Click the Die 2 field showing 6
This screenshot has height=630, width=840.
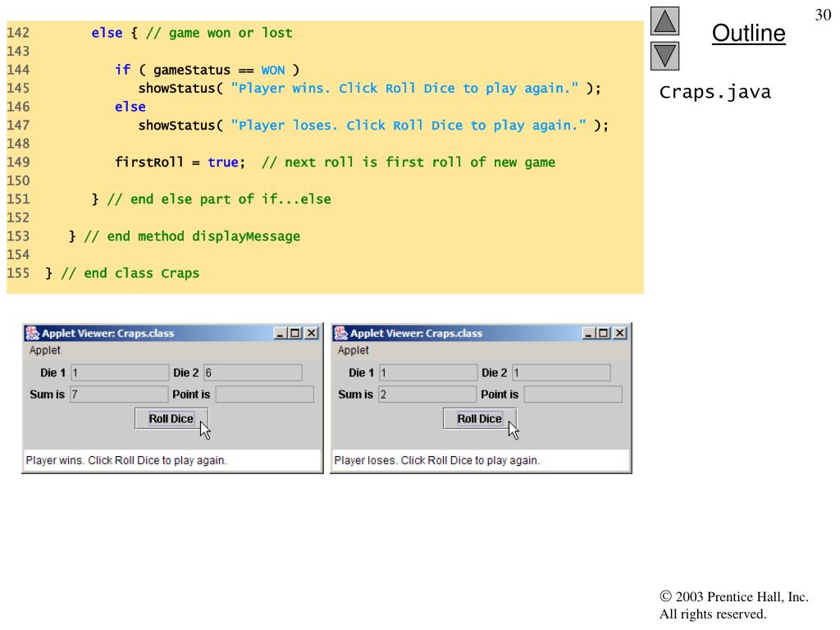253,373
